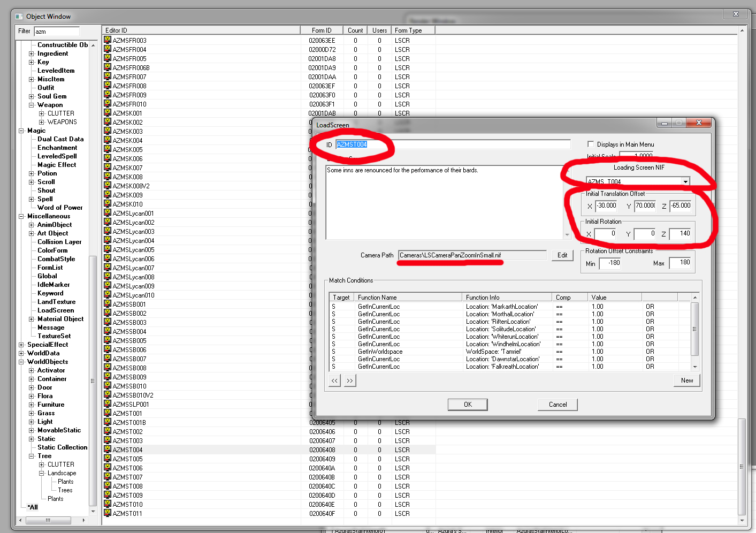Click the form icon beside AZMSSB010V2
The width and height of the screenshot is (756, 533).
click(108, 395)
